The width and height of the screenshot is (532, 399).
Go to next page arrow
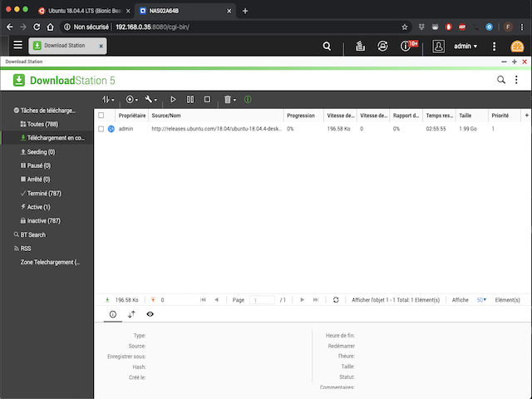302,299
